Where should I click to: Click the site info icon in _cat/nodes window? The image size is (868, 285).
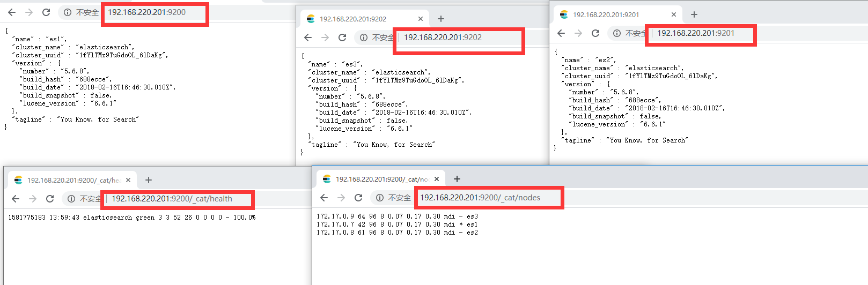[x=380, y=198]
